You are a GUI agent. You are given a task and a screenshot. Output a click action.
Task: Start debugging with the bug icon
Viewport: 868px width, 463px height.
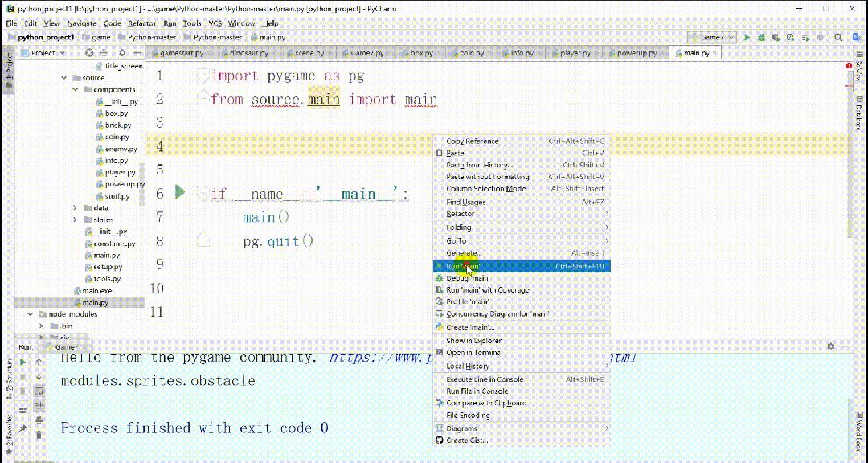tap(762, 37)
